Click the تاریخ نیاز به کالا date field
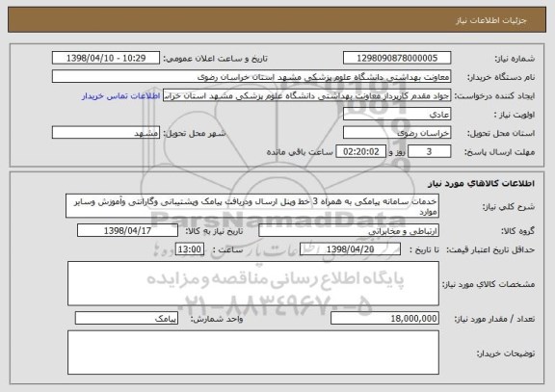Screen dimensions: 555x392 point(127,230)
